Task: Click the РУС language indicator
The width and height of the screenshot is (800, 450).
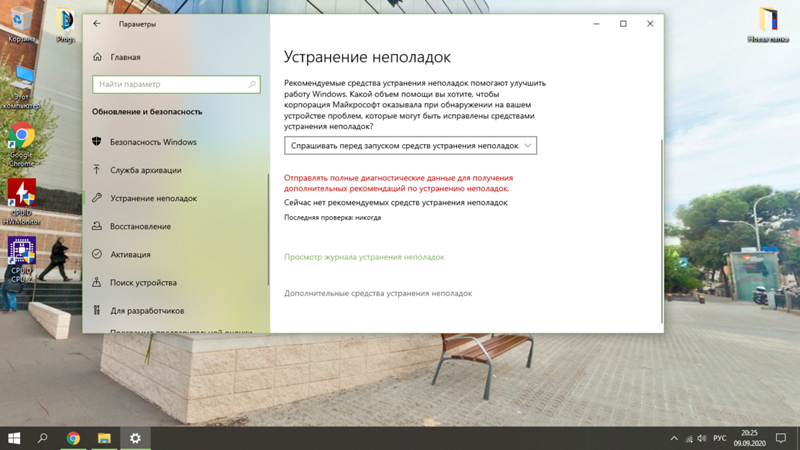Action: [719, 438]
